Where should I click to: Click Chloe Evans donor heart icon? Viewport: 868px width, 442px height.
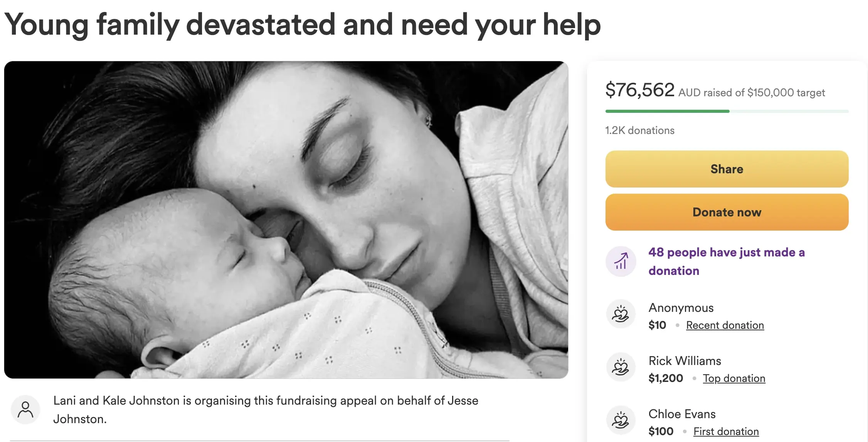[x=621, y=420]
